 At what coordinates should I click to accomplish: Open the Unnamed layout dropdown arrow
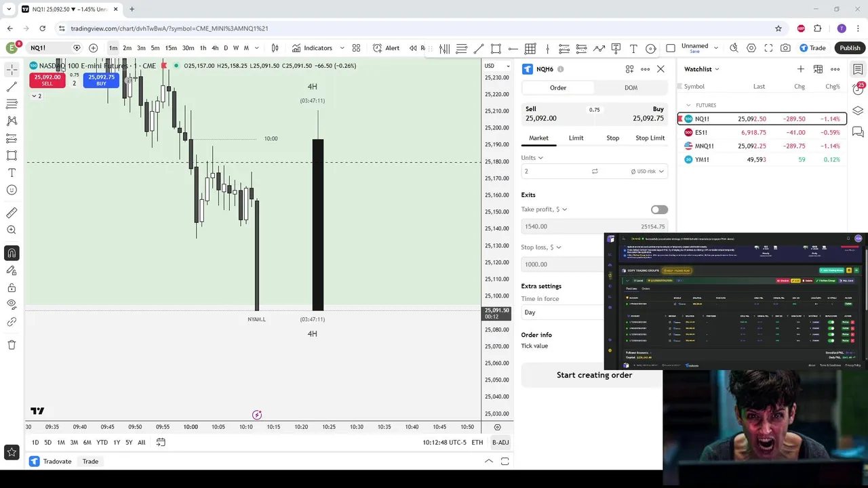click(716, 48)
